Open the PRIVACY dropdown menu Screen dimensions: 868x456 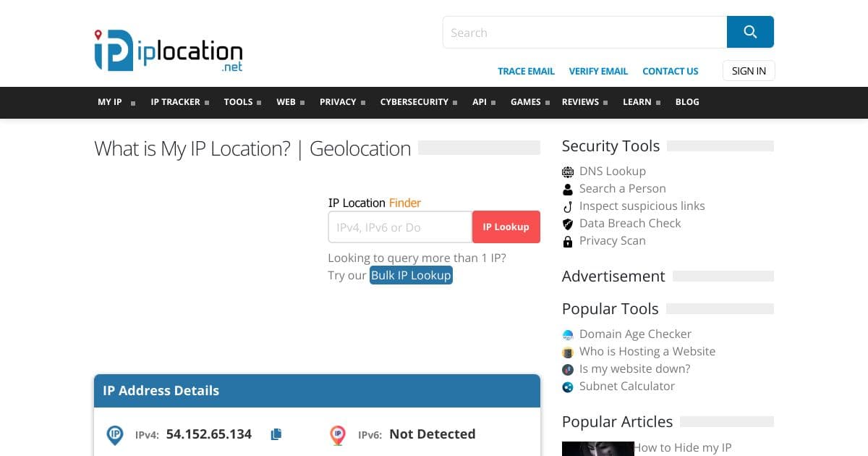tap(337, 102)
